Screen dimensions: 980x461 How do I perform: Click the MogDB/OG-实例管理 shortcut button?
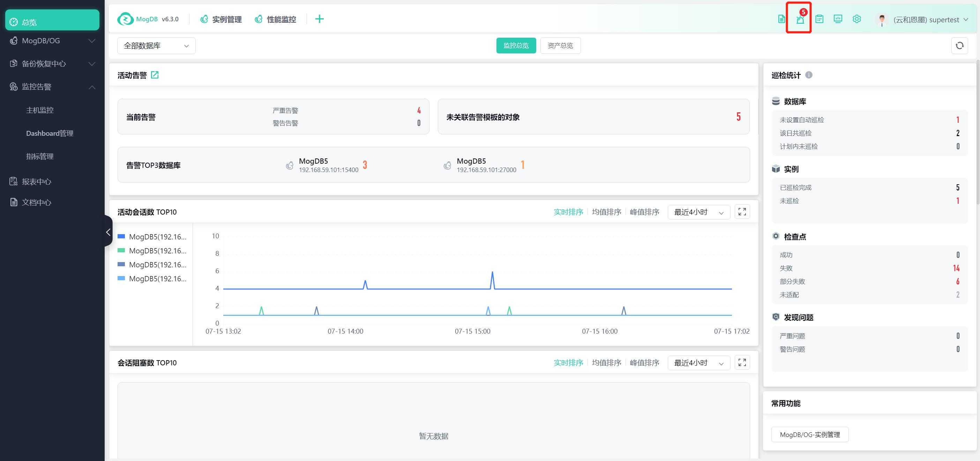click(809, 434)
